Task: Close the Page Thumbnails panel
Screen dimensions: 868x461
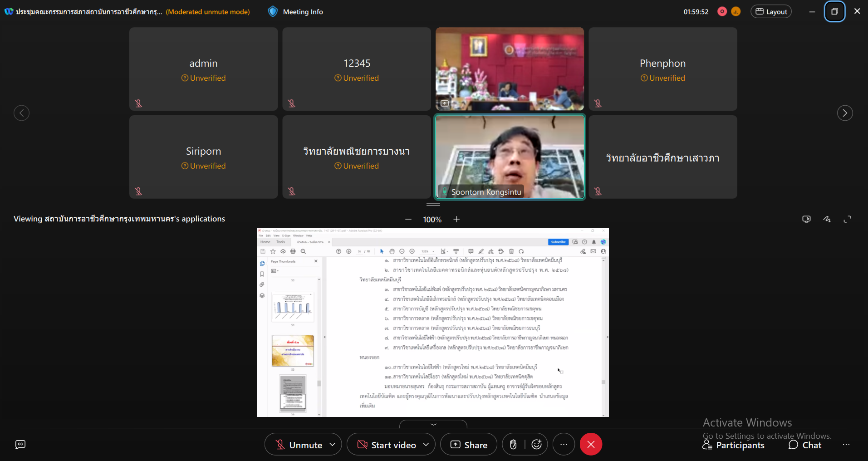Action: coord(316,261)
